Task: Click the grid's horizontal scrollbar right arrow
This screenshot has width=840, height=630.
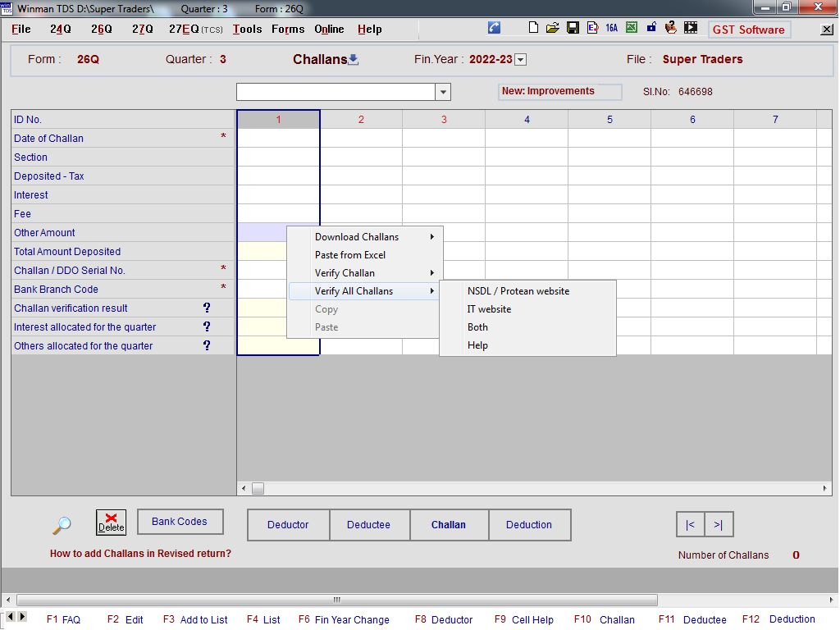Action: 825,489
